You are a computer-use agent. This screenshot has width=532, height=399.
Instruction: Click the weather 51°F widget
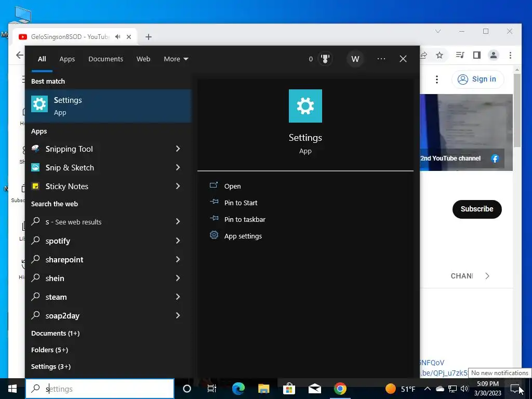pos(401,389)
